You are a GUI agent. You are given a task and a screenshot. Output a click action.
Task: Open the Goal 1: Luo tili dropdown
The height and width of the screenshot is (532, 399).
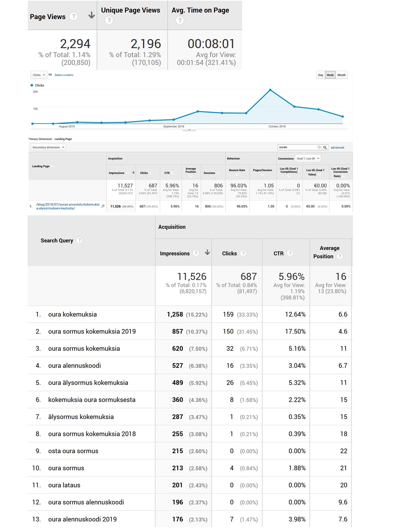[308, 159]
